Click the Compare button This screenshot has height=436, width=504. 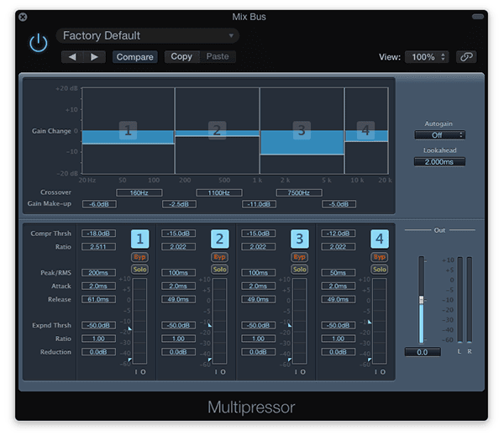coord(135,57)
